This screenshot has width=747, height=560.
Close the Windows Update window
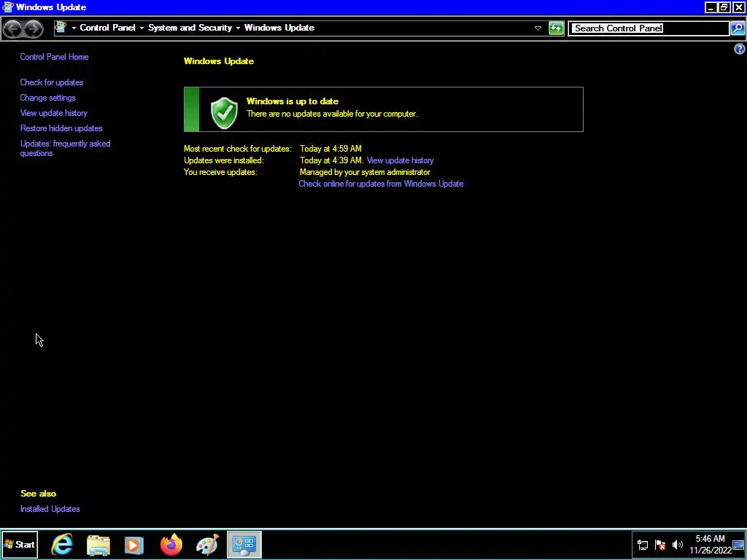(738, 7)
